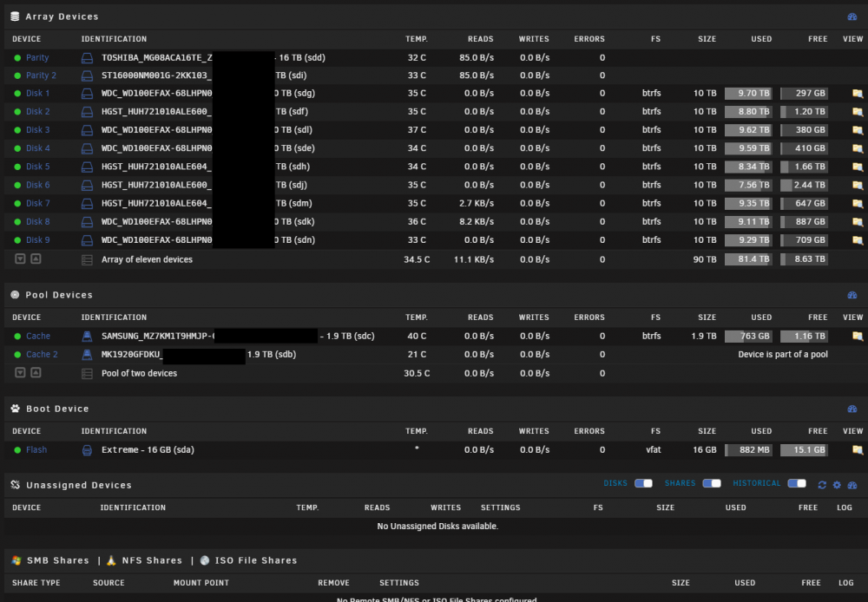
Task: Refresh the Unassigned Devices list
Action: coord(822,485)
